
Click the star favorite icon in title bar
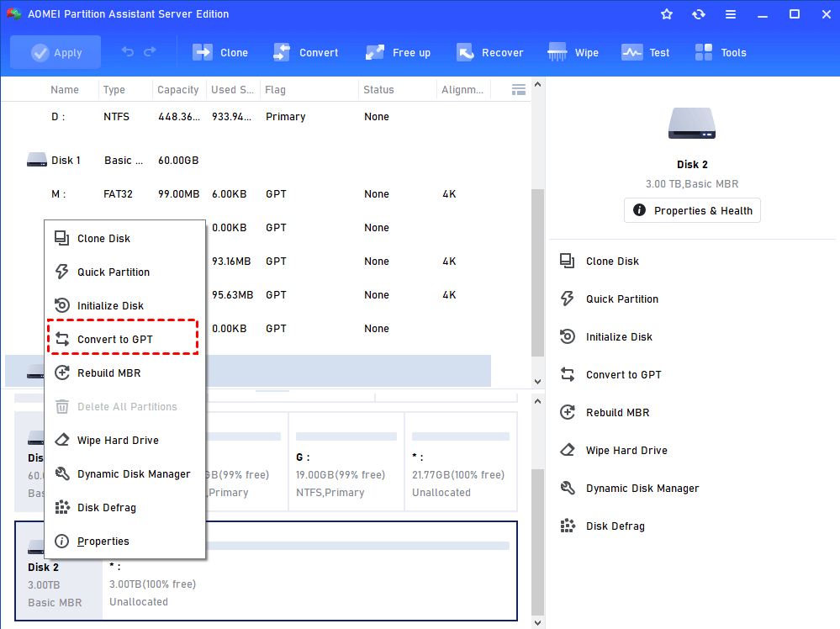point(667,14)
